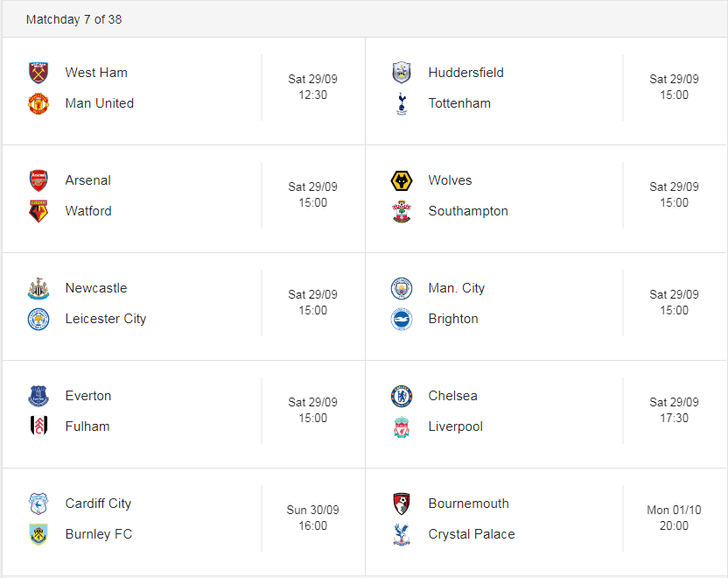
Task: Click the Sat 29/09 12:30 kickoff time
Action: 312,87
